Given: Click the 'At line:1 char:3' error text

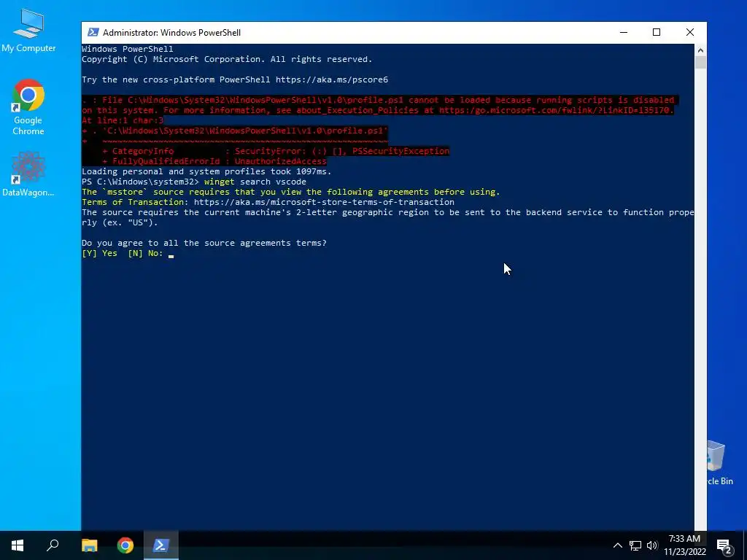Looking at the screenshot, I should [123, 120].
